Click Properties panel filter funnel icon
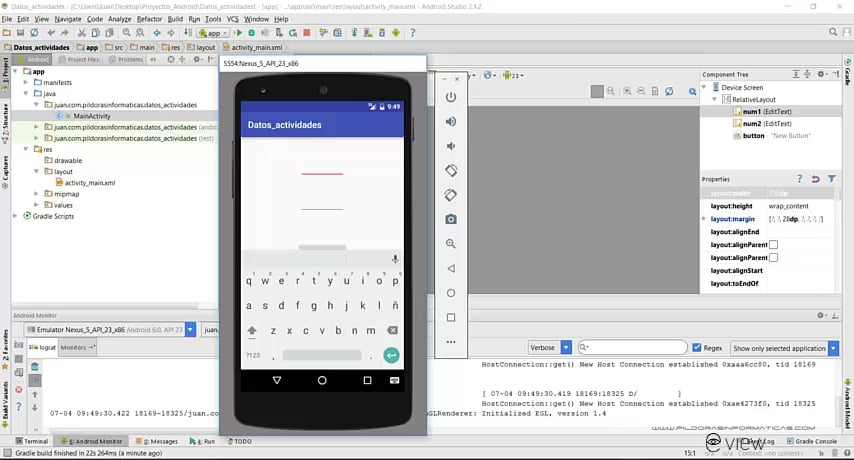Screen dimensions: 854x460 [x=832, y=179]
